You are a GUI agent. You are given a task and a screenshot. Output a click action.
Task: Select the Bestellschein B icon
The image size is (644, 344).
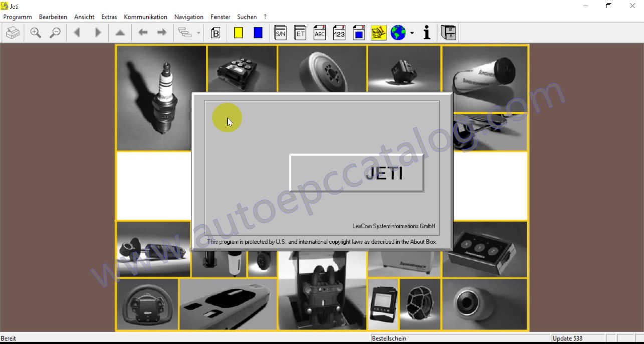216,32
